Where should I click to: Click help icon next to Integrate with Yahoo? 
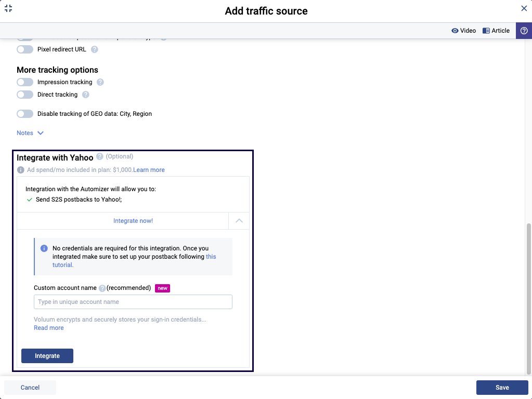(x=100, y=156)
